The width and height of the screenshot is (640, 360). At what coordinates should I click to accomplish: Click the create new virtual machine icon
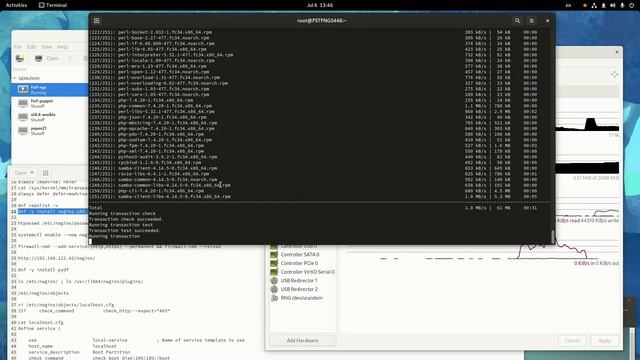[x=20, y=59]
